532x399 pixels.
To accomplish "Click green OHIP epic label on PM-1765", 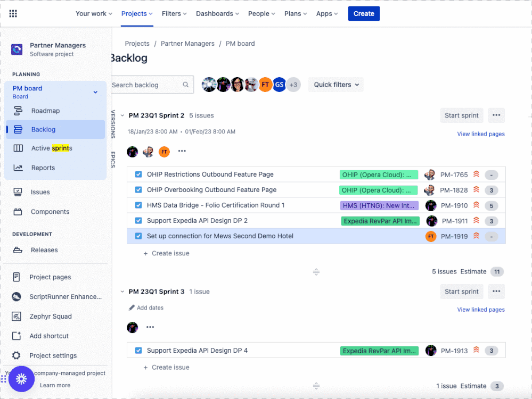I will [x=379, y=174].
